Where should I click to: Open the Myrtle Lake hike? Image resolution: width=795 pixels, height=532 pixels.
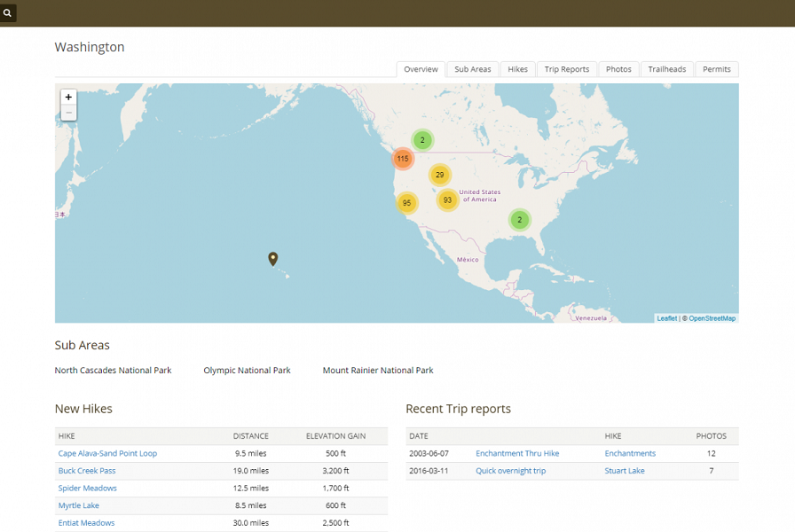point(79,505)
